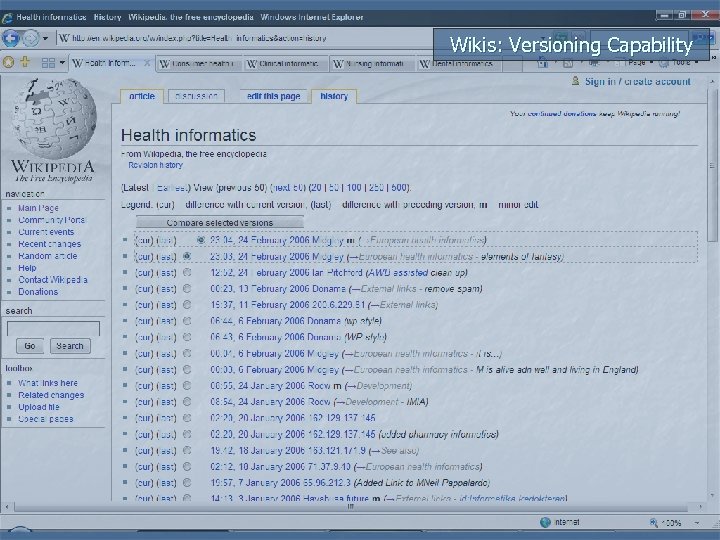
Task: Click the Add to Favorites plus icon
Action: point(25,62)
